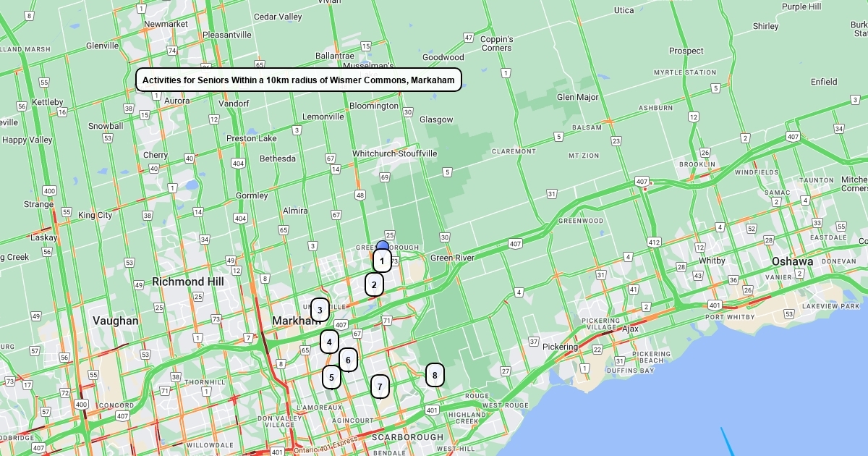Click the Oshawa city label
868x456 pixels.
pyautogui.click(x=792, y=261)
